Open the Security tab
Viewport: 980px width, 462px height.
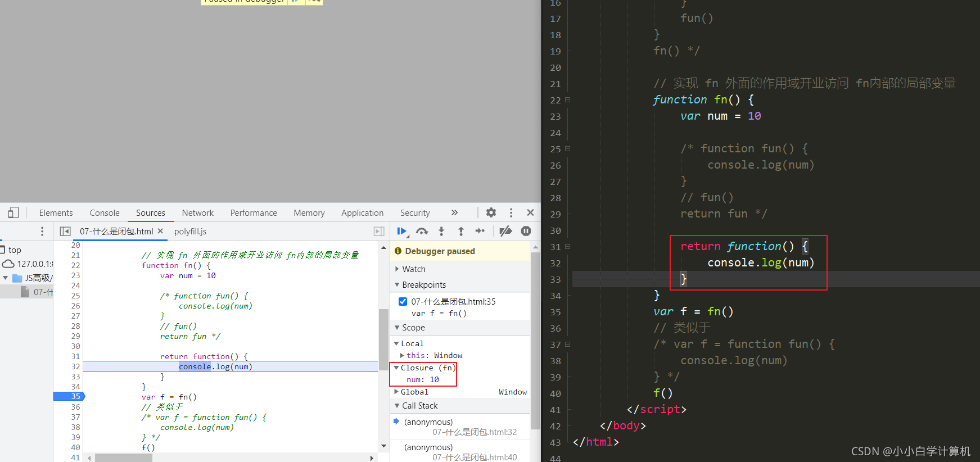pyautogui.click(x=415, y=213)
